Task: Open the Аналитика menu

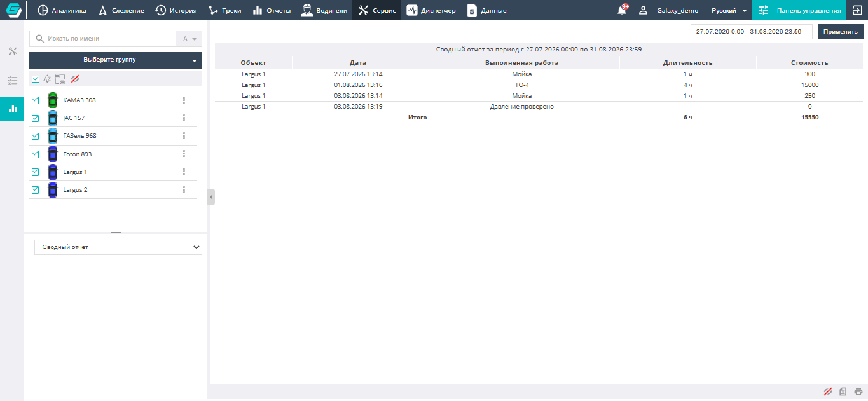Action: click(62, 10)
